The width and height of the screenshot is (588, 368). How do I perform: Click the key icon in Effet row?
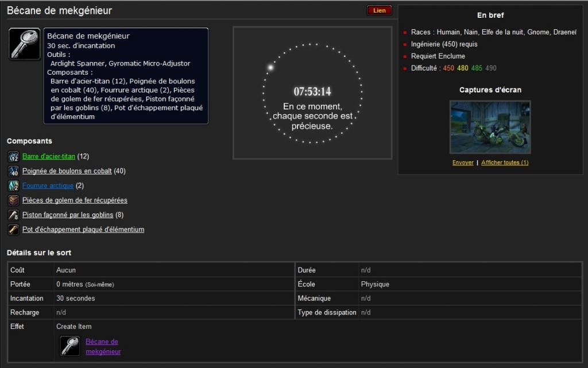point(70,346)
